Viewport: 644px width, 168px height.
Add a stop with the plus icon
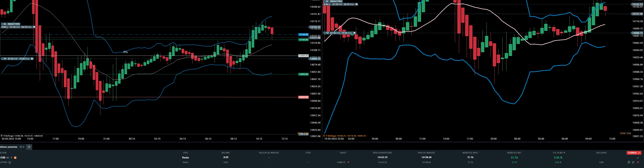click(308, 162)
